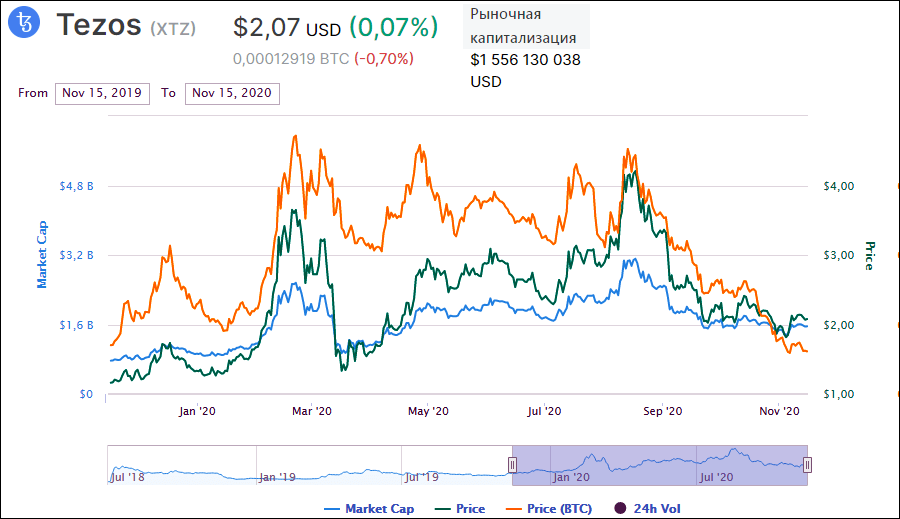Click the highlighted navigator selection area

pyautogui.click(x=660, y=465)
